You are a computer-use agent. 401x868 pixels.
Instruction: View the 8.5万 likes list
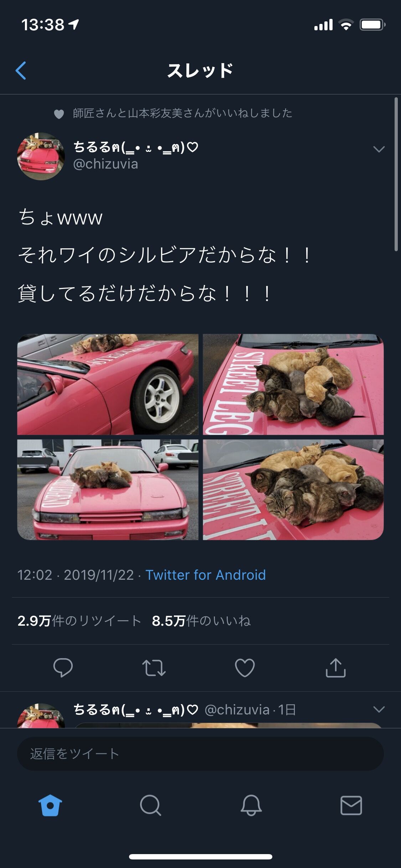pyautogui.click(x=201, y=621)
